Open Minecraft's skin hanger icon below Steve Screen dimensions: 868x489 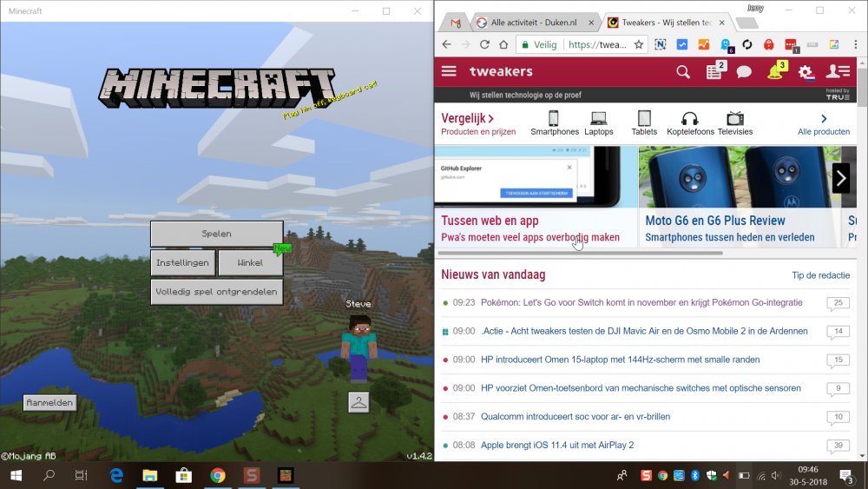tap(358, 402)
